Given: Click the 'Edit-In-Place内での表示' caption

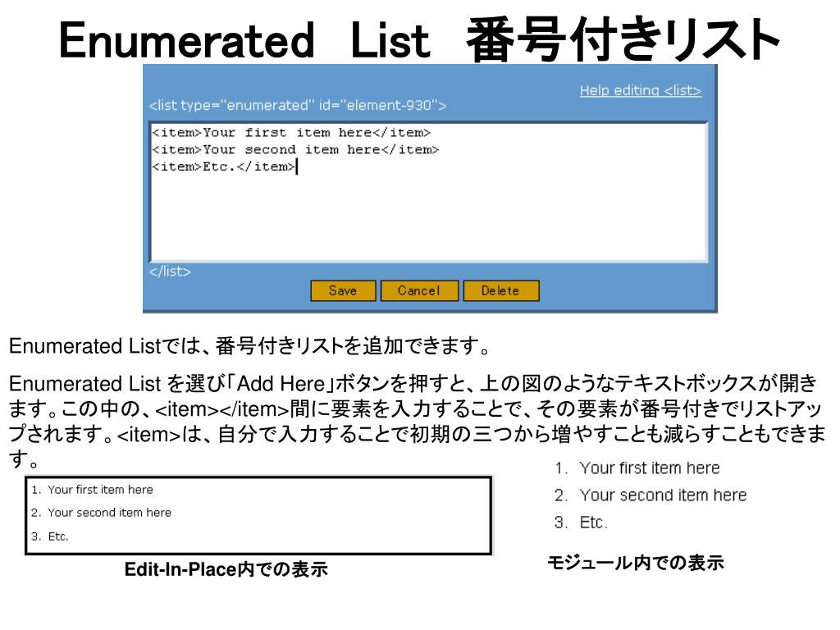Looking at the screenshot, I should coord(226,569).
